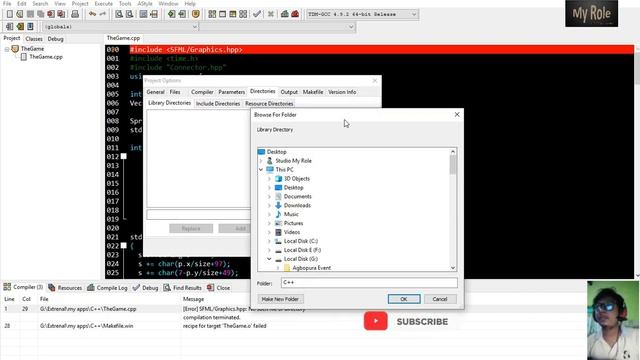640x360 pixels.
Task: Click the Rebuild All toolbar icon
Action: 243,14
